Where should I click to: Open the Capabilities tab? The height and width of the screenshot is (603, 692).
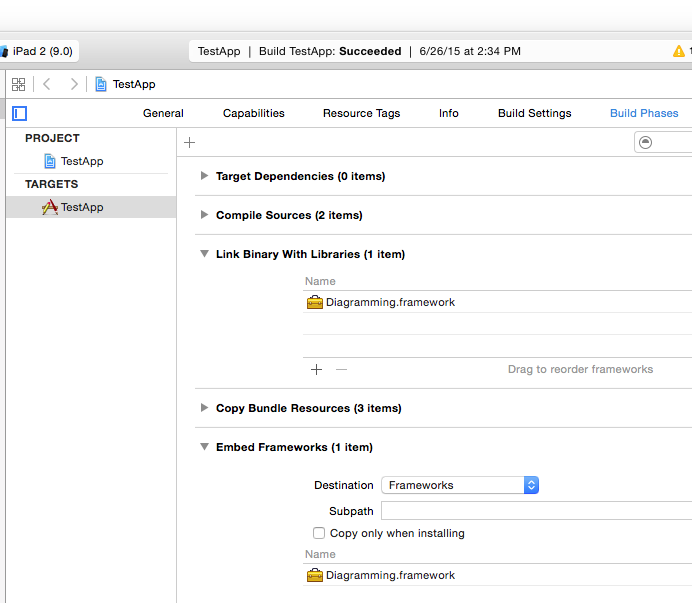coord(253,113)
